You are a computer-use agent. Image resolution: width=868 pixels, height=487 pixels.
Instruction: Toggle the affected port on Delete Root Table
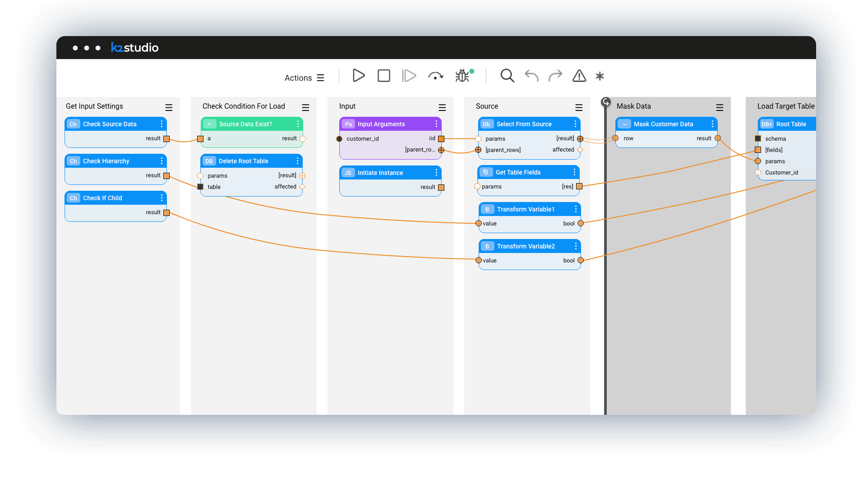click(302, 186)
